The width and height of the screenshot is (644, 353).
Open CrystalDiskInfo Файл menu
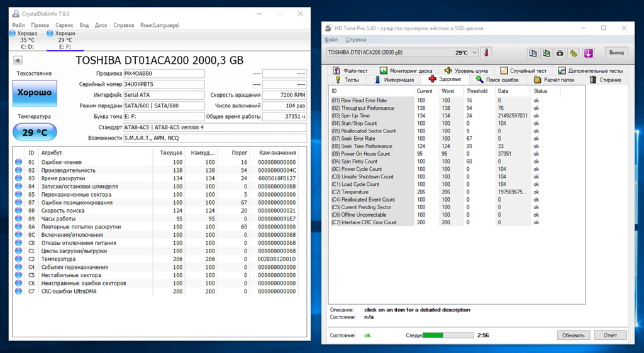tap(18, 25)
